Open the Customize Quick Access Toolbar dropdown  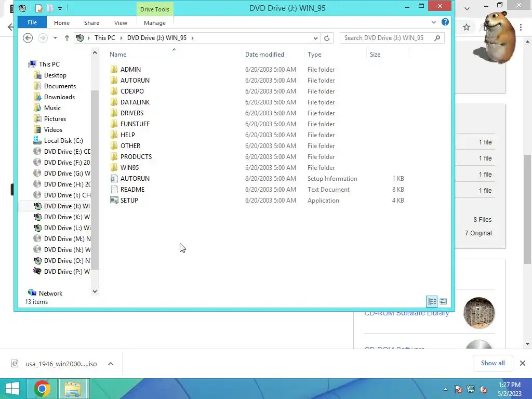(60, 8)
